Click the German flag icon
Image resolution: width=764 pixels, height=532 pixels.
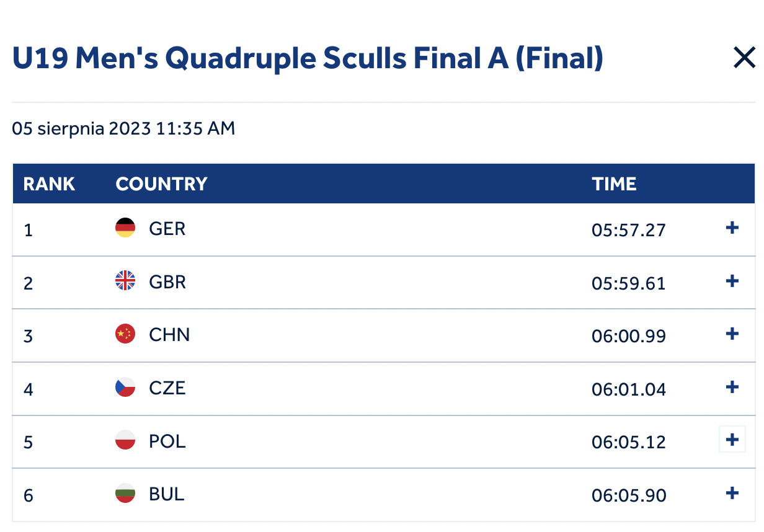click(x=125, y=228)
